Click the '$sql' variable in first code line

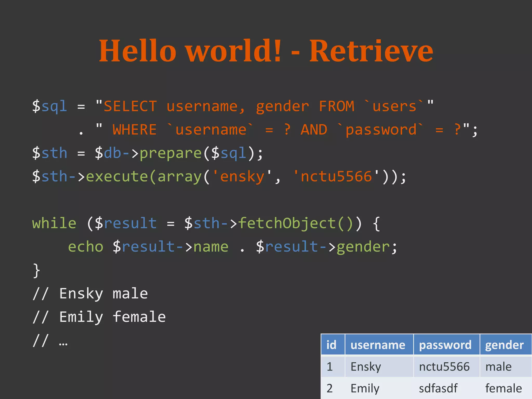(x=50, y=107)
